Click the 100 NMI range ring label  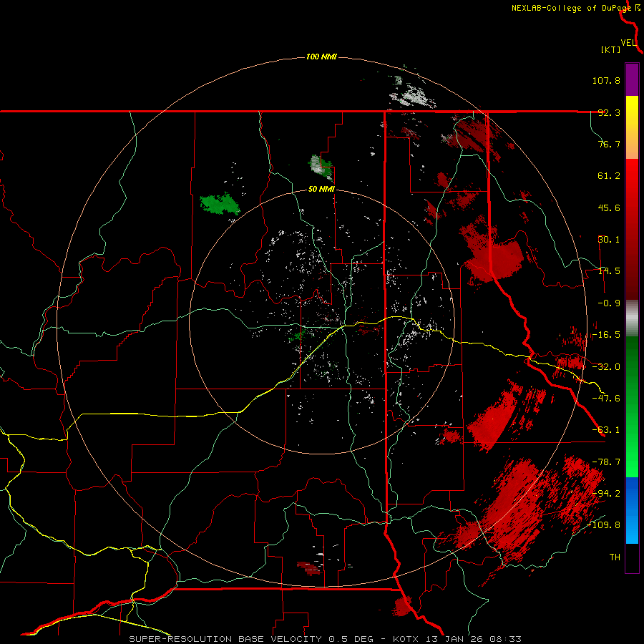(x=321, y=57)
